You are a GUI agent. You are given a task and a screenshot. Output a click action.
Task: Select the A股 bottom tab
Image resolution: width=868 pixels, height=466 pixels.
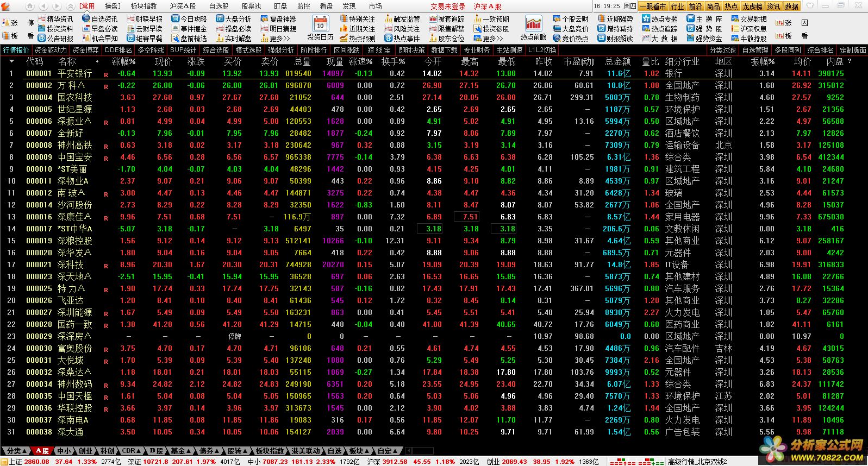click(43, 451)
